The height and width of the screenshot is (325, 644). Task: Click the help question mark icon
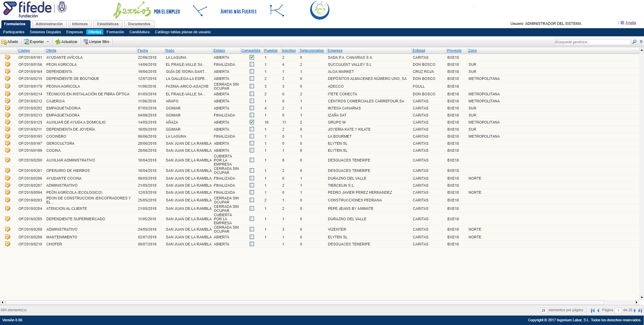pos(622,23)
